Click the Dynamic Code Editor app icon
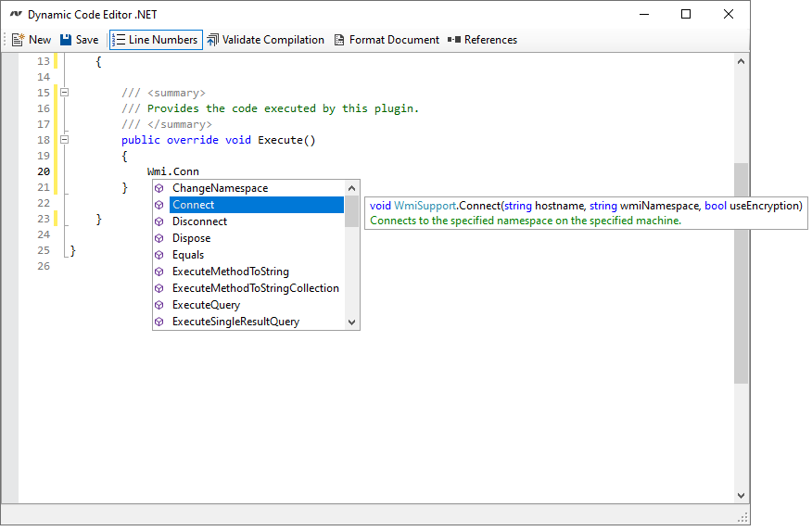Viewport: 812px width, 531px height. click(x=16, y=14)
